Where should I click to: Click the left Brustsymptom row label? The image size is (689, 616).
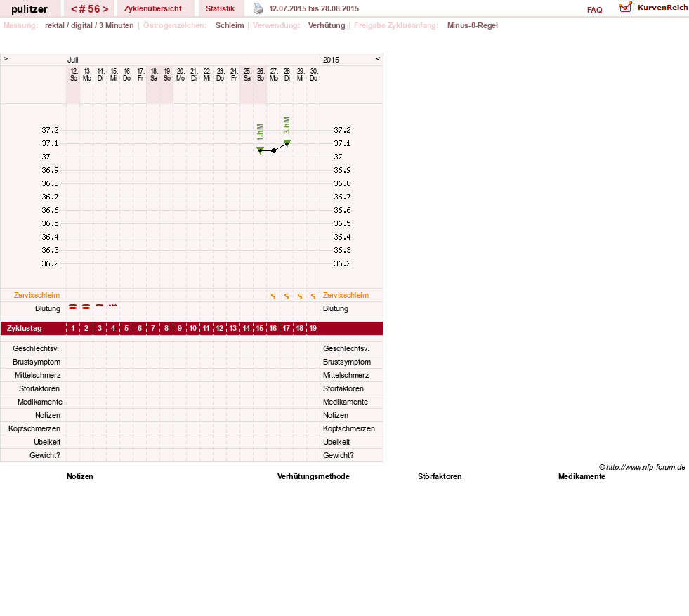coord(37,362)
